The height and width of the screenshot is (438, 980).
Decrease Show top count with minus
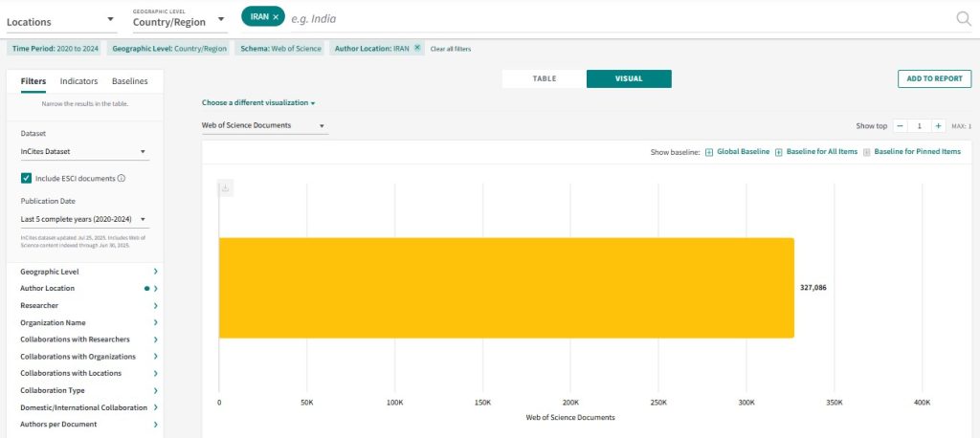point(900,125)
